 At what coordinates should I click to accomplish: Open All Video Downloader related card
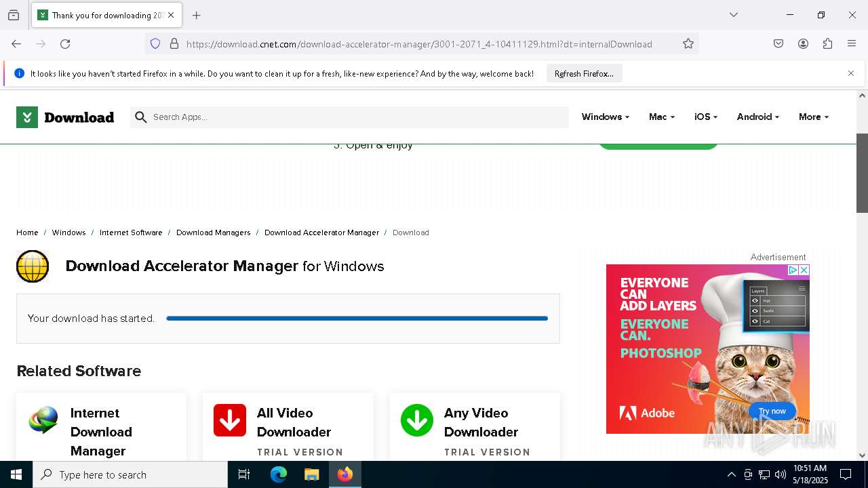[288, 427]
